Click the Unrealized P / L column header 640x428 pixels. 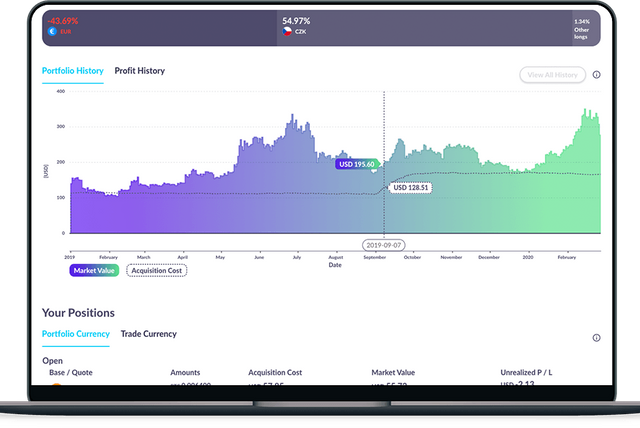526,373
